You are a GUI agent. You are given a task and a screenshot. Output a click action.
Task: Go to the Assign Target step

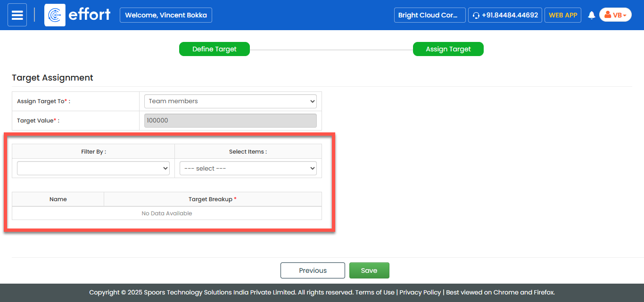point(448,49)
